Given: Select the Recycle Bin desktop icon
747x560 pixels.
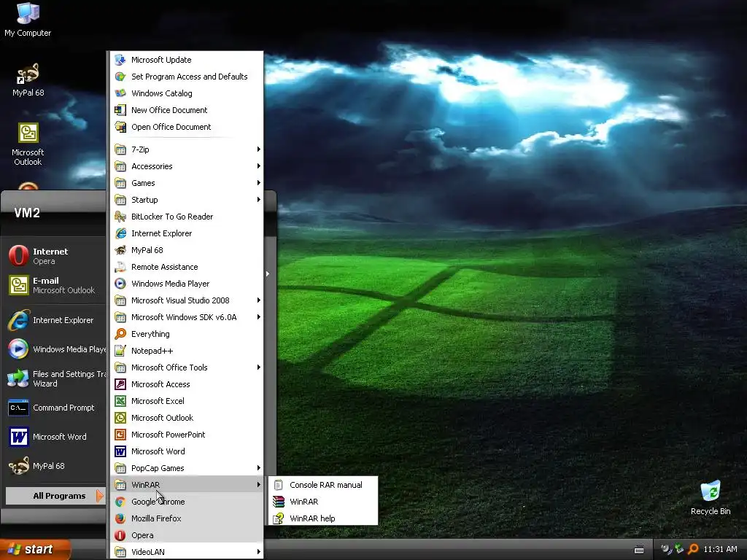Looking at the screenshot, I should 711,497.
